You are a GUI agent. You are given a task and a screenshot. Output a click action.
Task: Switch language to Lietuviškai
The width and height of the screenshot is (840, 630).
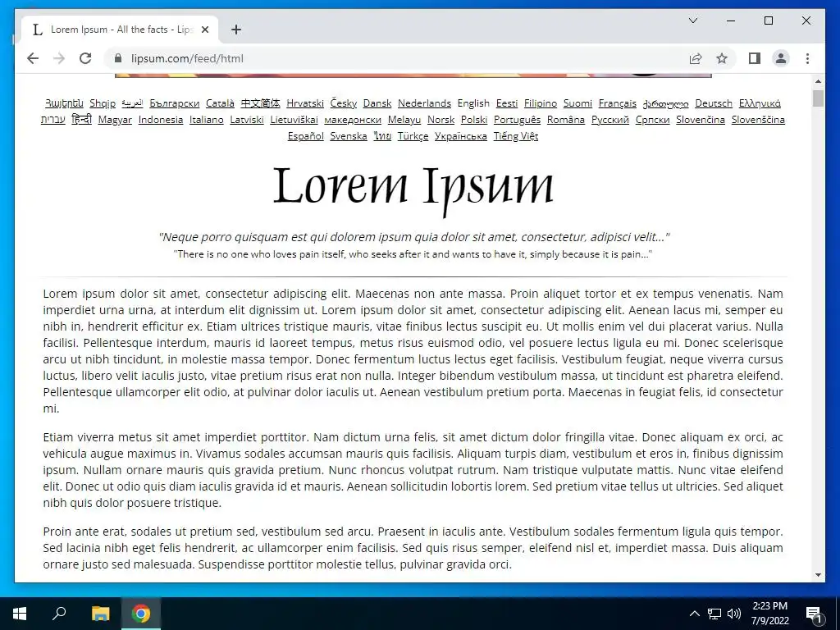tap(294, 120)
